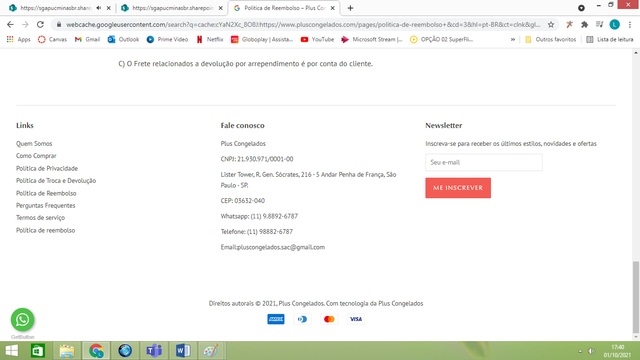The height and width of the screenshot is (360, 640).
Task: Open lowercase Política de reembolso footer link
Action: (x=45, y=231)
